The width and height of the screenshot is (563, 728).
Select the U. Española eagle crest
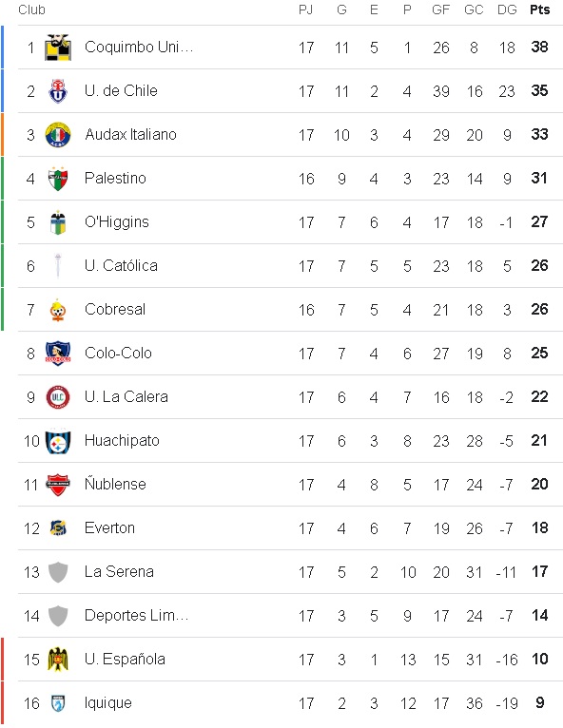(58, 660)
